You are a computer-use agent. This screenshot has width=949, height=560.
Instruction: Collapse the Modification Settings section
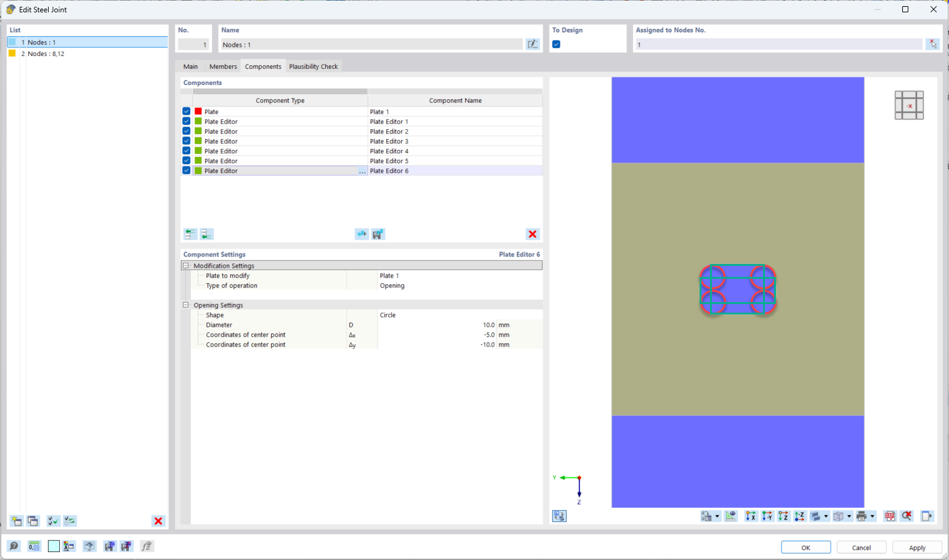(x=185, y=266)
